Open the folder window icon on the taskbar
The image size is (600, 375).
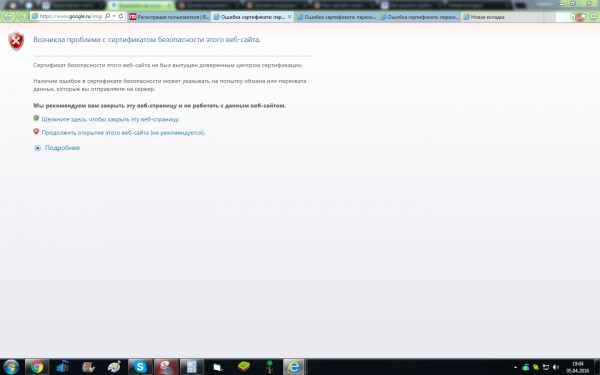pos(218,367)
